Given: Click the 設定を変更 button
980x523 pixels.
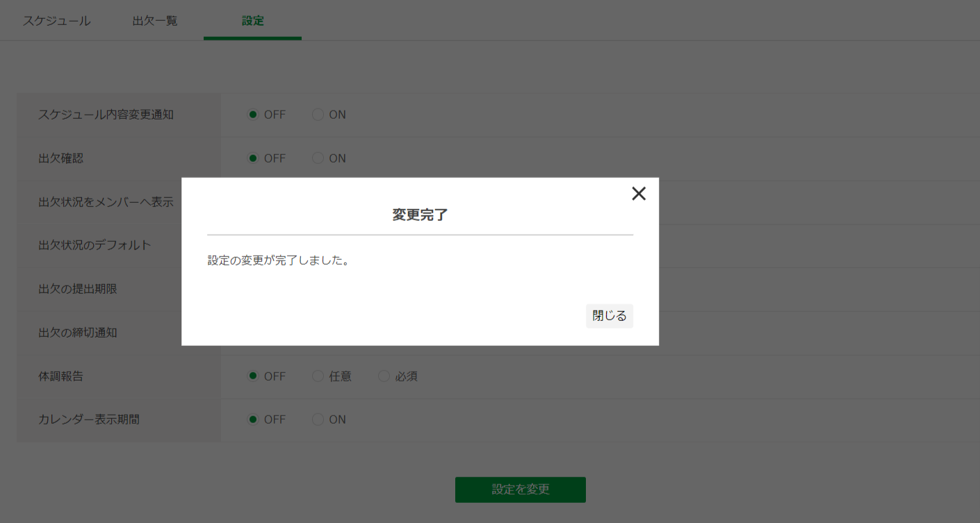Looking at the screenshot, I should [x=521, y=490].
